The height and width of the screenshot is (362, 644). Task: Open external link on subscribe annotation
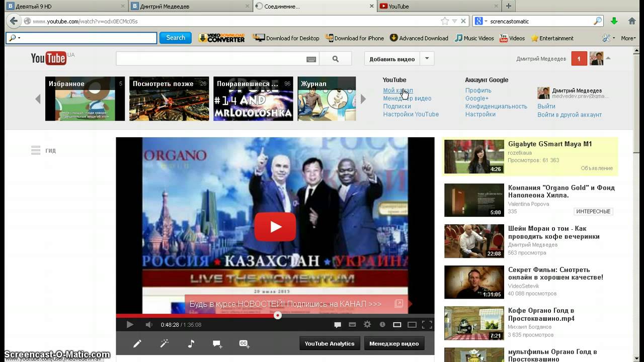(x=398, y=303)
